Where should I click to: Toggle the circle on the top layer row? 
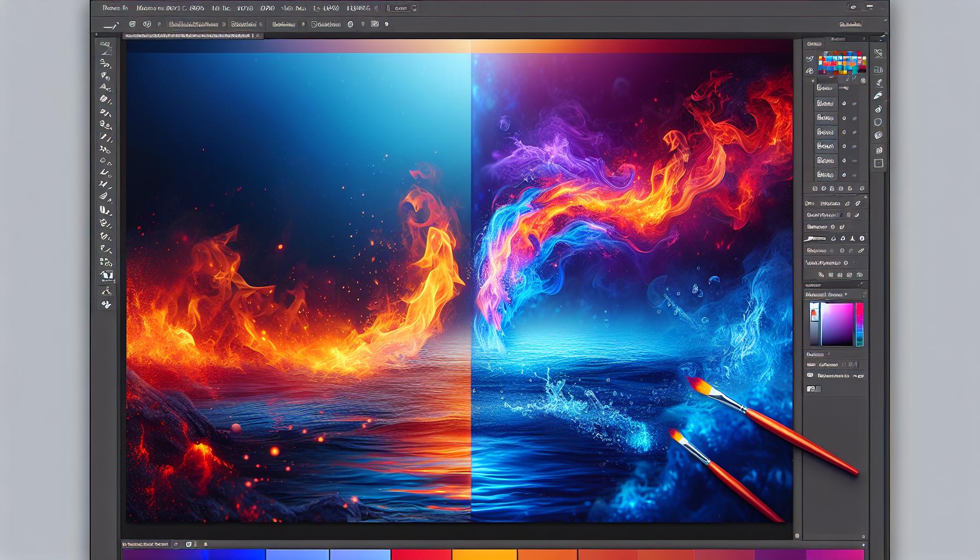pyautogui.click(x=844, y=103)
